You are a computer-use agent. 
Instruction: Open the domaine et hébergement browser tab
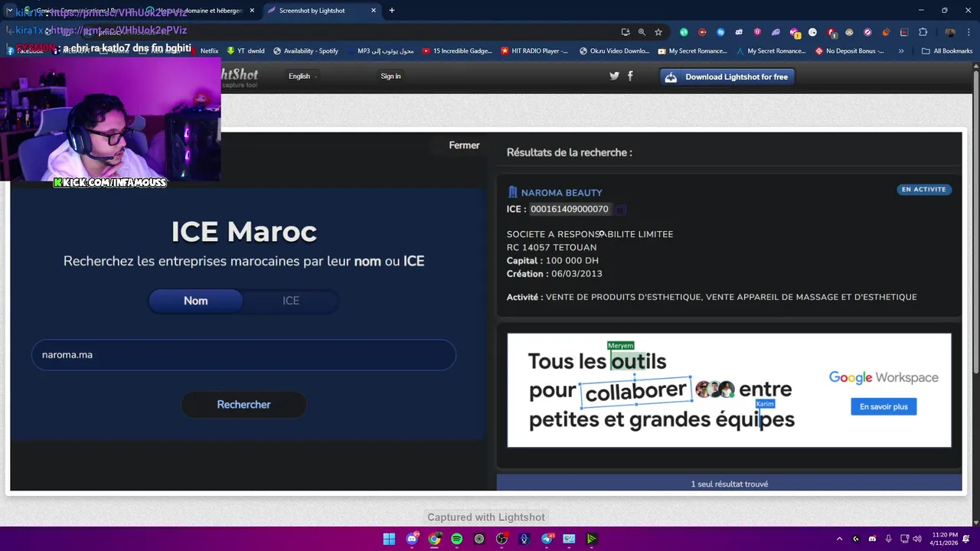[199, 11]
